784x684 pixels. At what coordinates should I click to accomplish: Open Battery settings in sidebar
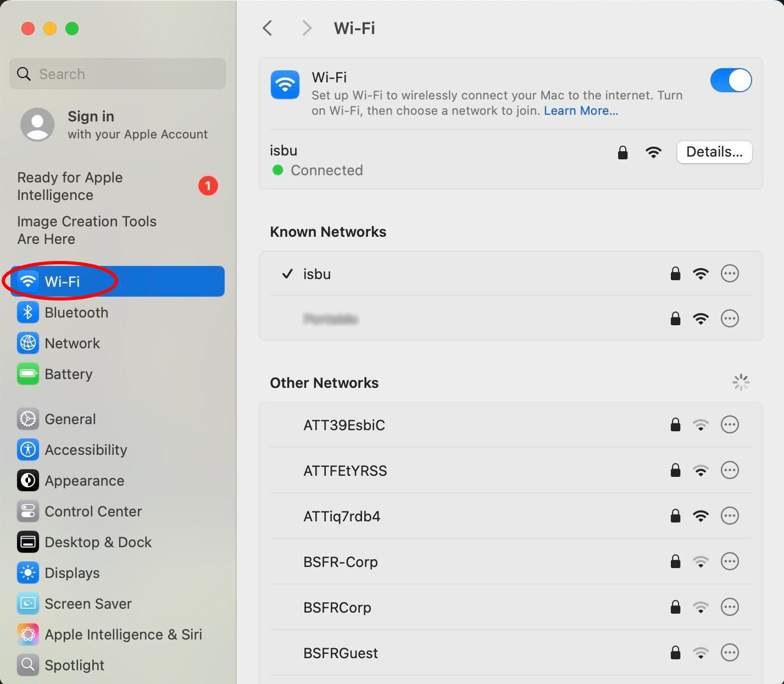pyautogui.click(x=118, y=374)
